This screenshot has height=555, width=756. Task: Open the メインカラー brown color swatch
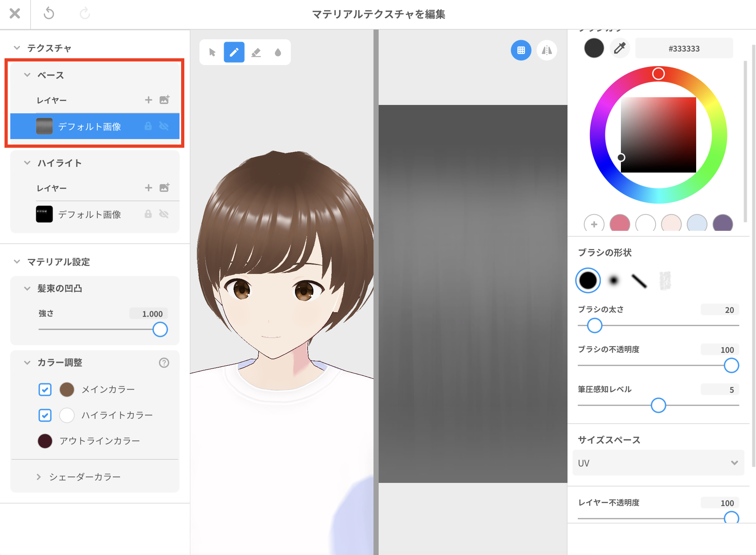click(67, 390)
